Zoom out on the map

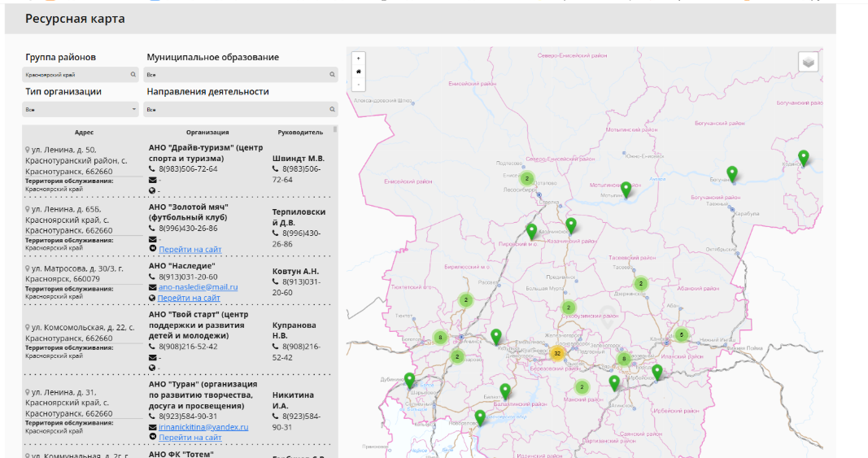click(358, 84)
